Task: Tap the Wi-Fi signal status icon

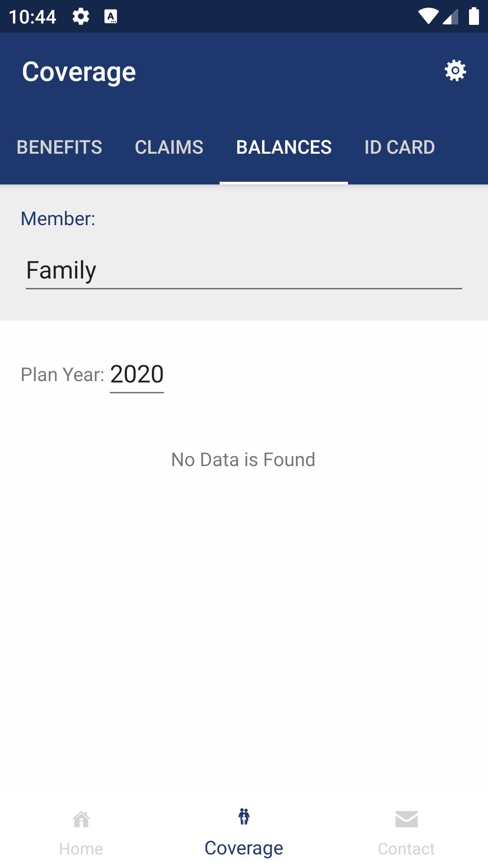Action: point(428,16)
